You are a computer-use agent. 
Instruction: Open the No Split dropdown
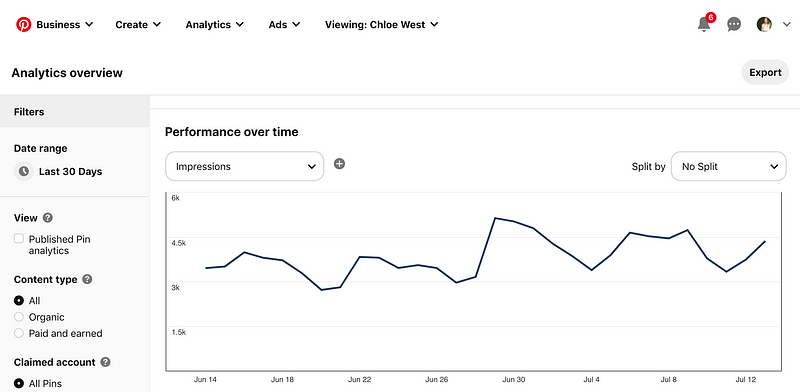pos(729,166)
